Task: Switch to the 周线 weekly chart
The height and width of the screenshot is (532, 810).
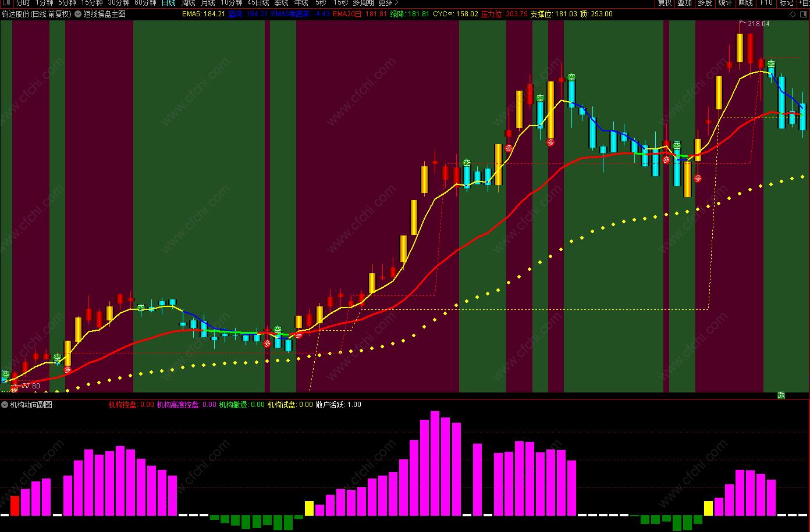Action: (x=189, y=3)
